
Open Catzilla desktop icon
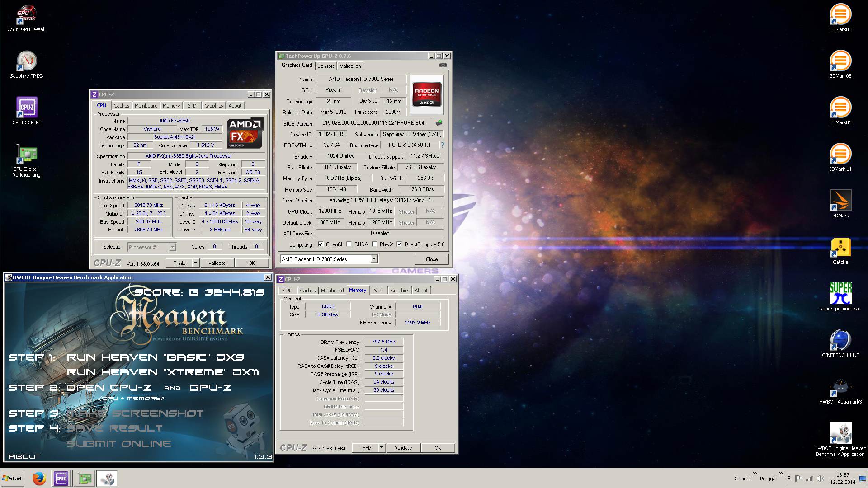click(840, 251)
